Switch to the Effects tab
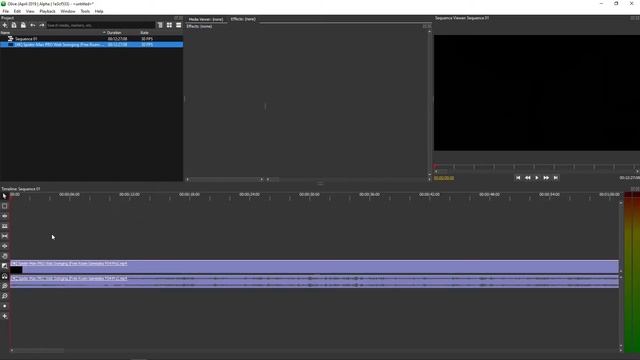 point(243,19)
